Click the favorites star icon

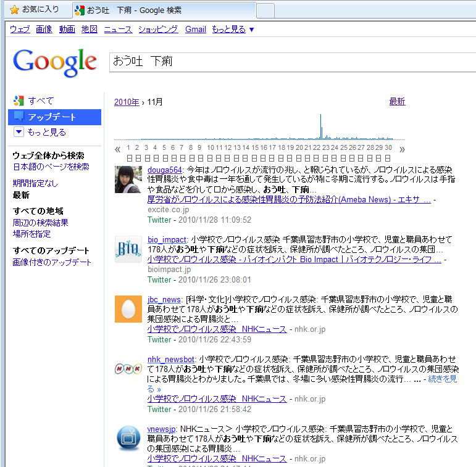tap(14, 10)
